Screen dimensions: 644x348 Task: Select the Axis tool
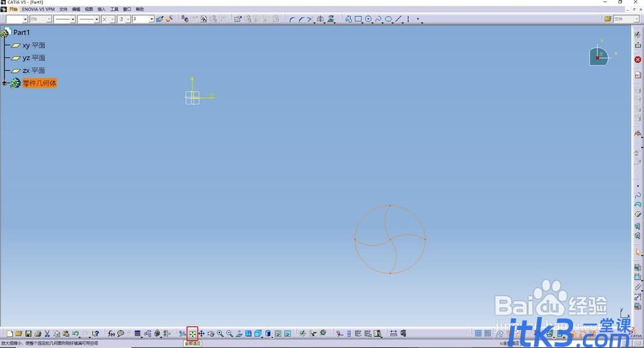click(x=408, y=19)
